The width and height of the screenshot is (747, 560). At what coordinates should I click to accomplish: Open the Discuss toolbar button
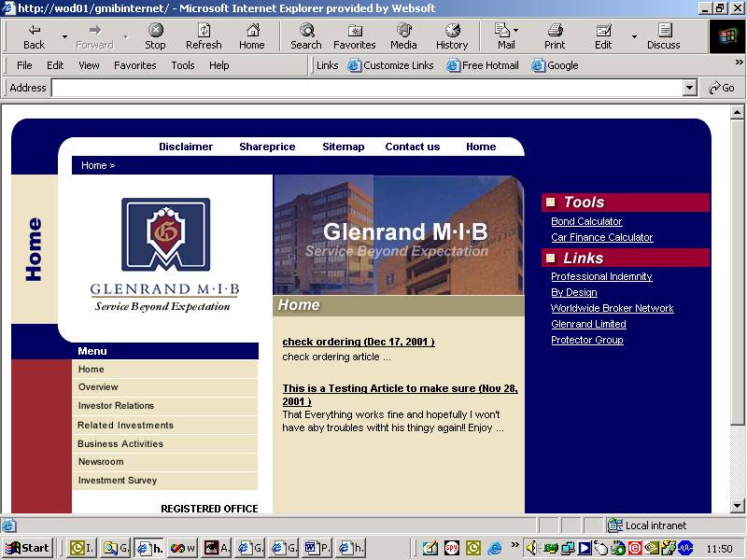[x=664, y=36]
